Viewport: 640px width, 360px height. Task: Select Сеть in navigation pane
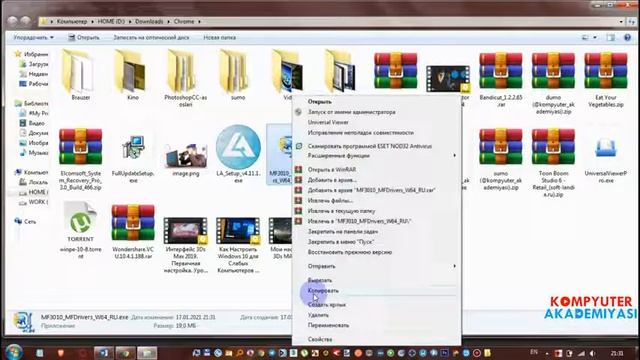[25, 221]
